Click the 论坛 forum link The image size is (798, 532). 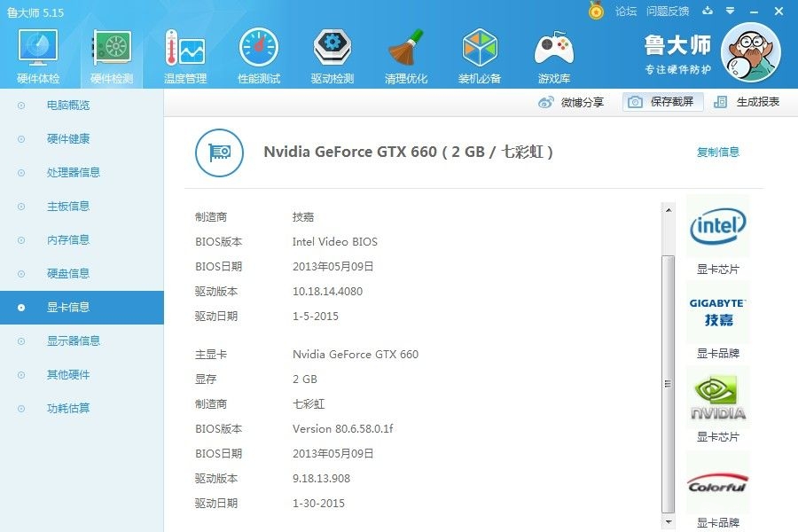pyautogui.click(x=625, y=12)
